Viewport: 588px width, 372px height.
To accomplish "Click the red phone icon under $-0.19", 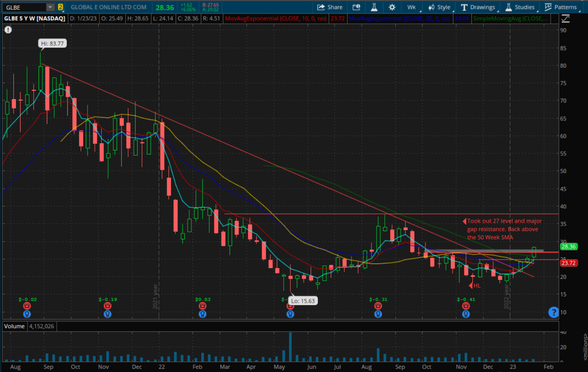I will click(108, 306).
